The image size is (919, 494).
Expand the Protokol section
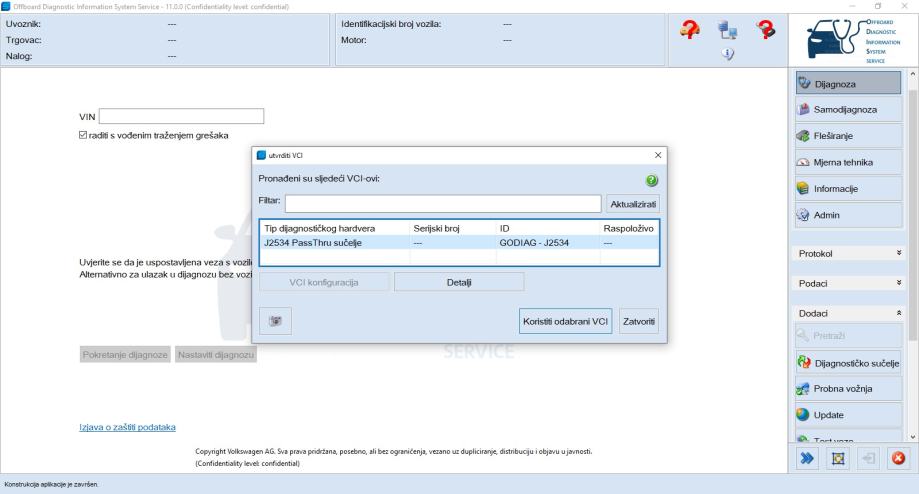(848, 253)
